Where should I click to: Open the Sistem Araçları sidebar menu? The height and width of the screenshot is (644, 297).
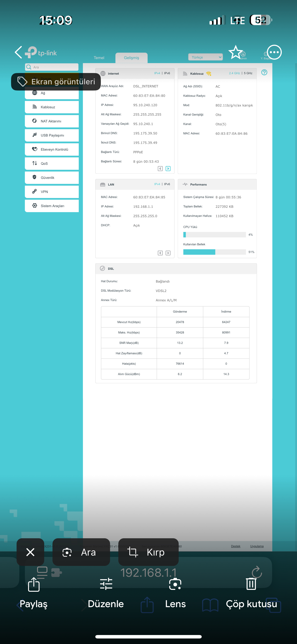coord(52,206)
